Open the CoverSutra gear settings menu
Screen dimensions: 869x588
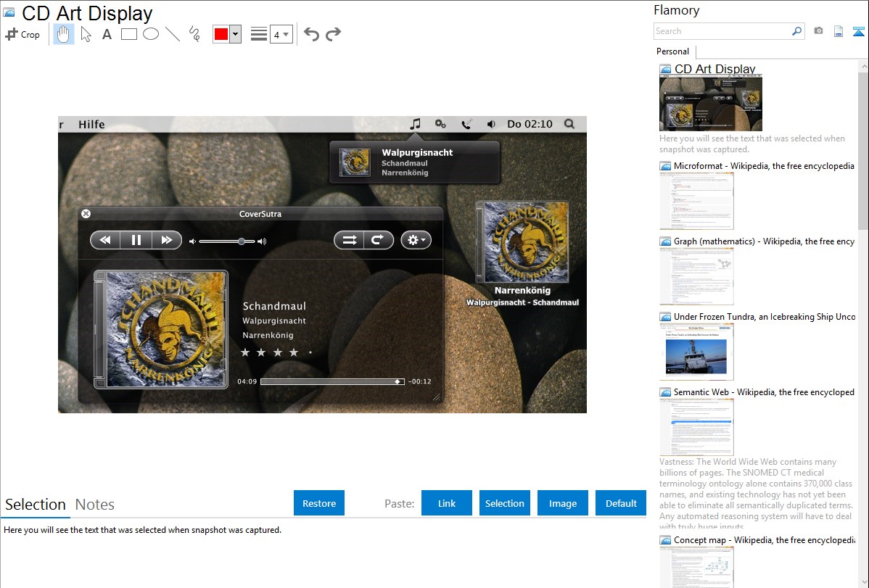416,240
